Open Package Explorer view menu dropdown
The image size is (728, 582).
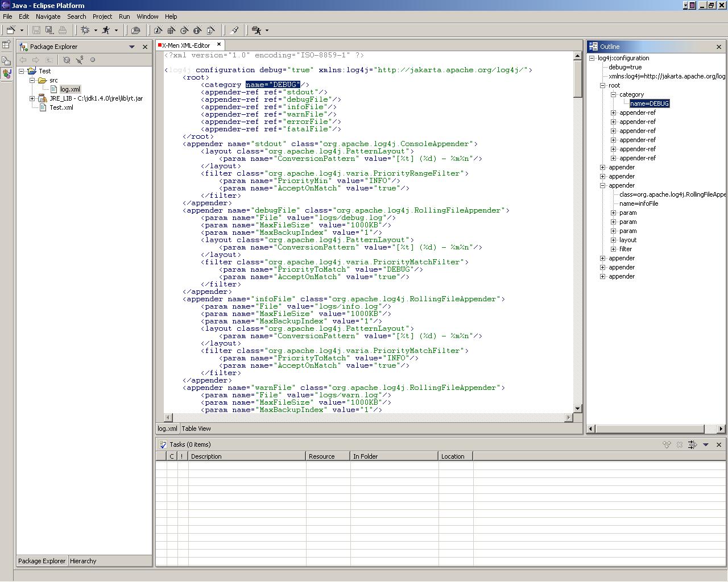click(132, 47)
